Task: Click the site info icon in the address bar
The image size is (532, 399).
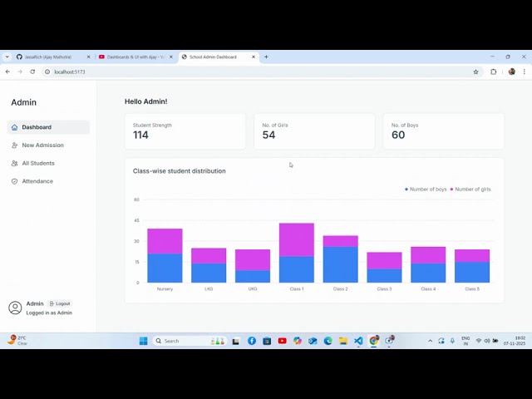Action: pos(47,72)
